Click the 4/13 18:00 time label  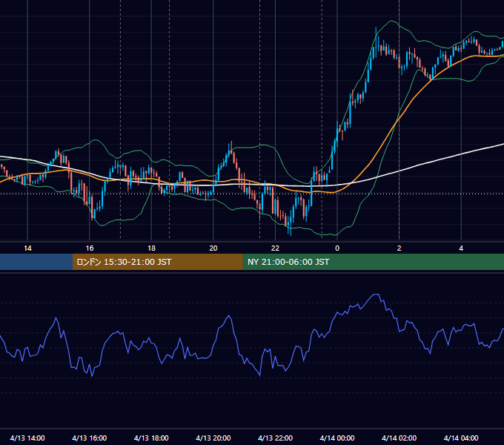coord(151,438)
